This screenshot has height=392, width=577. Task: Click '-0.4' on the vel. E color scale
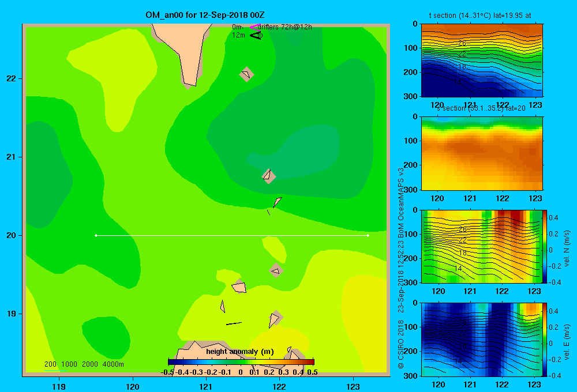point(554,375)
